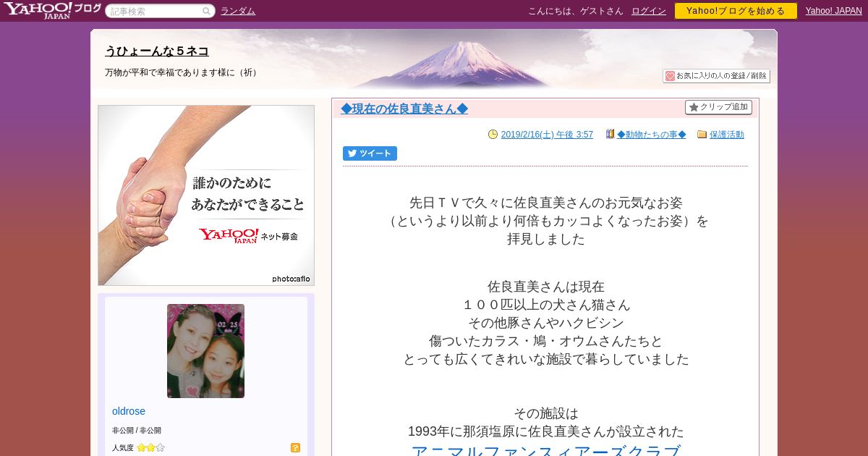
Task: Open the ◆動物たちの事◆ category link
Action: coord(652,135)
